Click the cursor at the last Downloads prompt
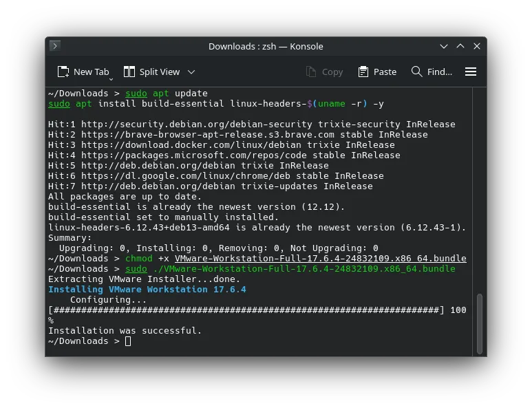Image resolution: width=532 pixels, height=410 pixels. pos(128,341)
